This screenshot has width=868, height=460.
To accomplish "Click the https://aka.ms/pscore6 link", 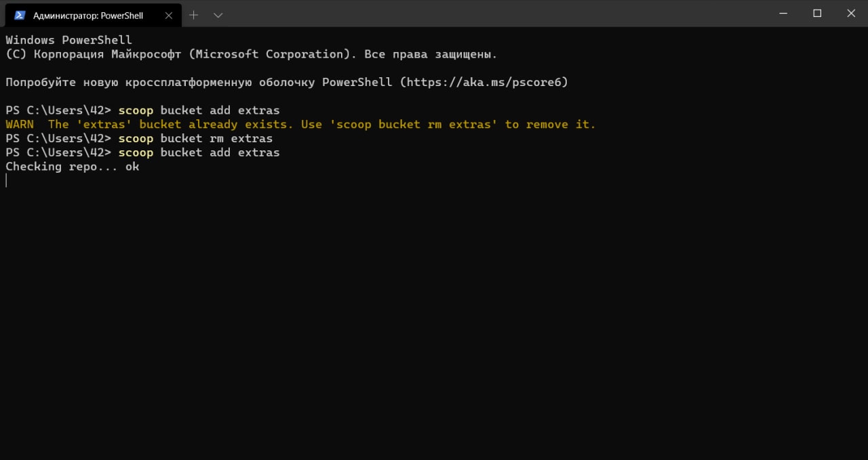I will coord(484,82).
